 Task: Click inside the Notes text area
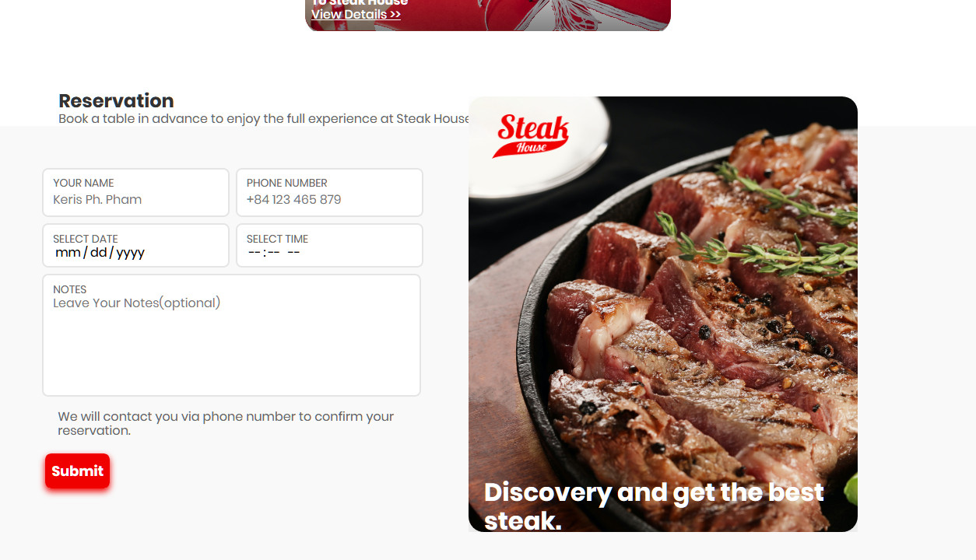[231, 335]
